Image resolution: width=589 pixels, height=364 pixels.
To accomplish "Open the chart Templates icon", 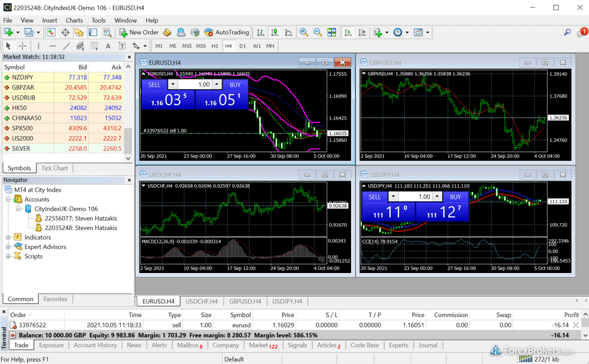I will 418,32.
